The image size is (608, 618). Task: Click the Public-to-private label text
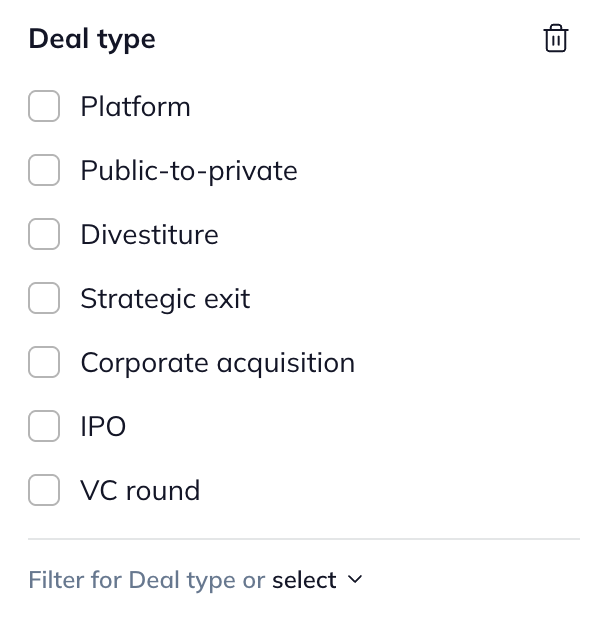pyautogui.click(x=189, y=171)
